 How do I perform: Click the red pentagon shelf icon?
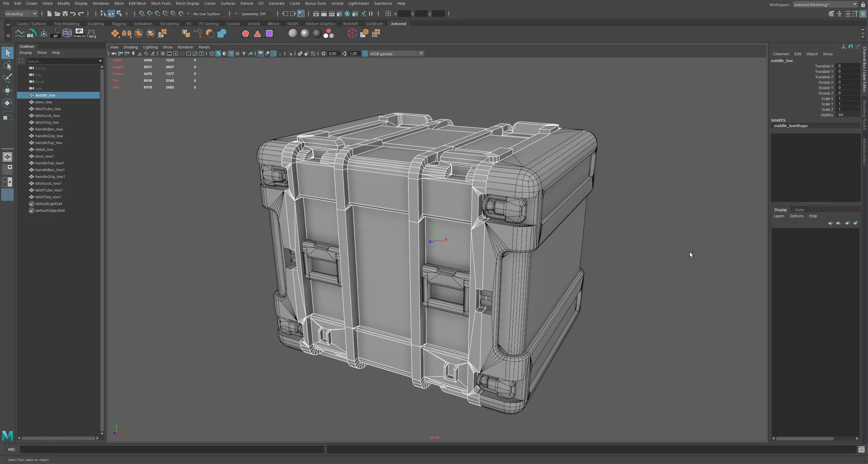(246, 33)
